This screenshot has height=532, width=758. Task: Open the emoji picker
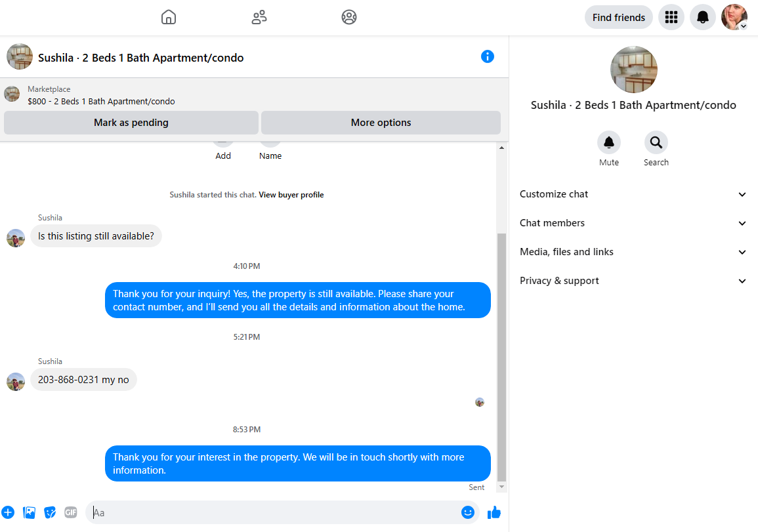point(467,512)
